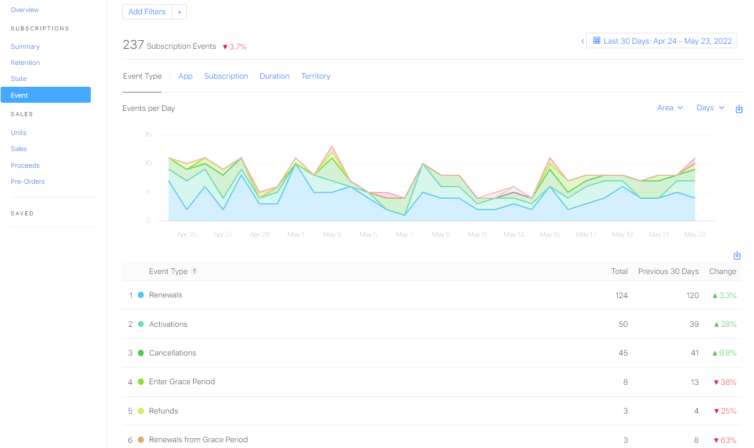Open the Days interval dropdown

(x=710, y=108)
